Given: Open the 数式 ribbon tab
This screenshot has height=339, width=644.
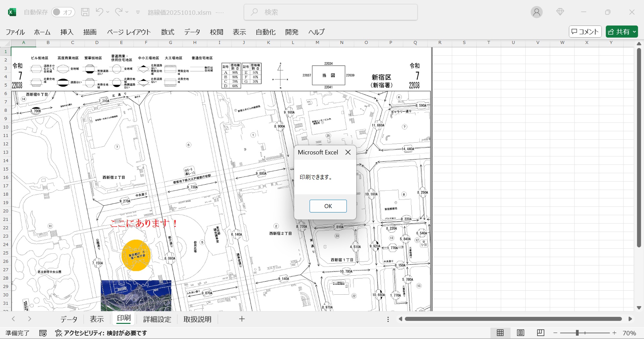Looking at the screenshot, I should [167, 32].
